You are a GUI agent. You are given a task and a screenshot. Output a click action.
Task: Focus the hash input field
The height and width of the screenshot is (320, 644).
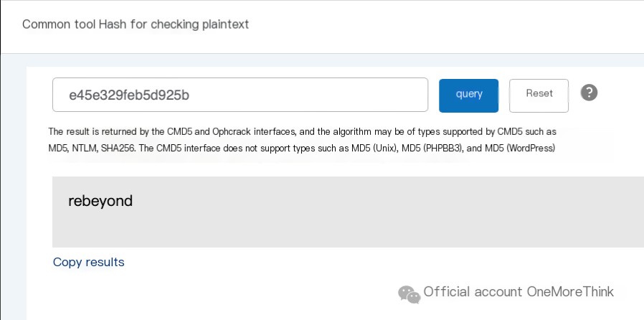(240, 95)
